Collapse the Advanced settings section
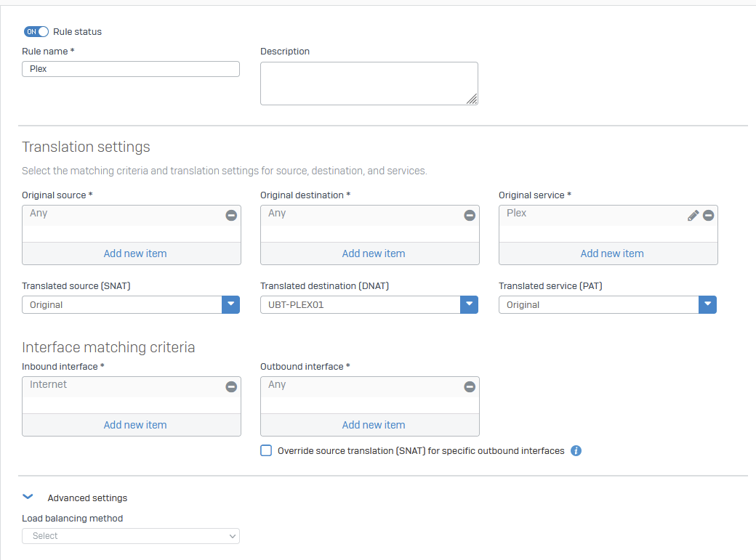 pyautogui.click(x=28, y=497)
